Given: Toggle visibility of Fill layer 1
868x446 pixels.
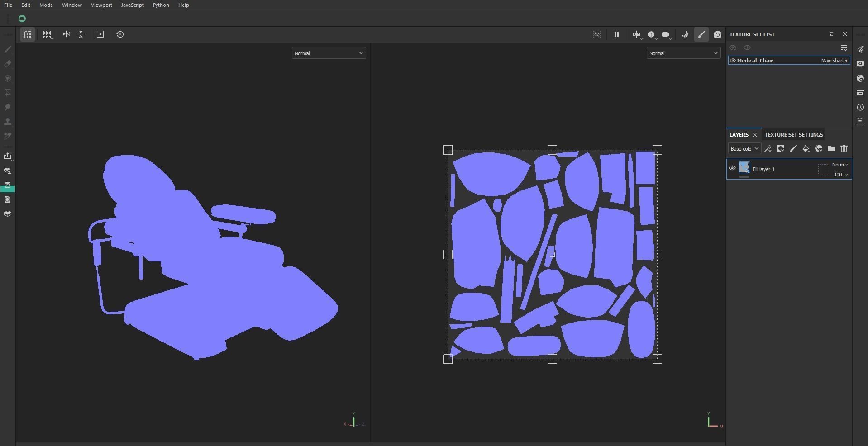Looking at the screenshot, I should tap(732, 168).
